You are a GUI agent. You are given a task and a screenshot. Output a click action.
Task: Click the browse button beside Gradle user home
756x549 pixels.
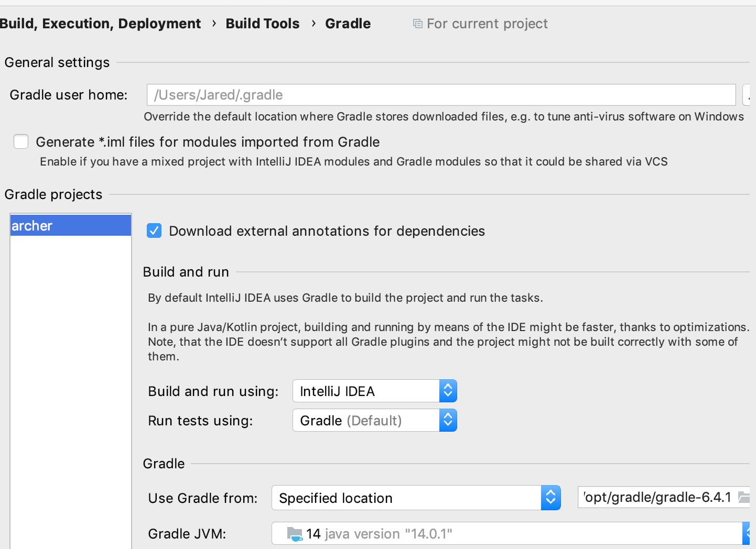(x=747, y=95)
